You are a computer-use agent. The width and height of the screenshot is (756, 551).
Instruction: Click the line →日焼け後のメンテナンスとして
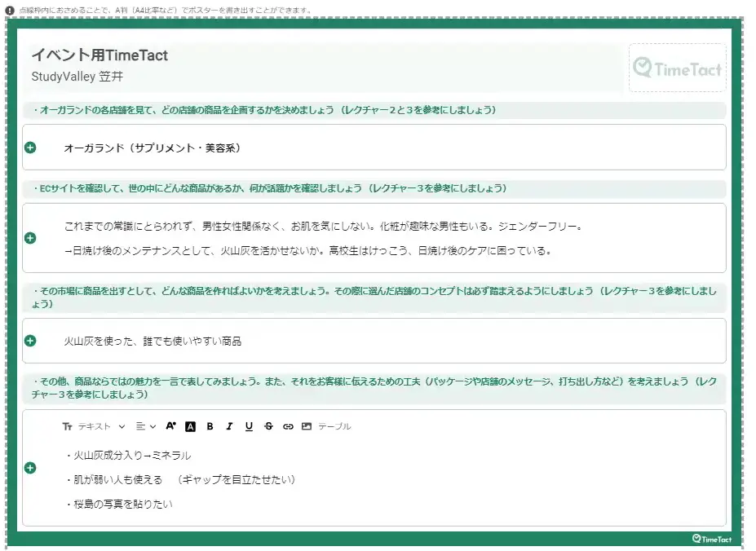click(308, 251)
